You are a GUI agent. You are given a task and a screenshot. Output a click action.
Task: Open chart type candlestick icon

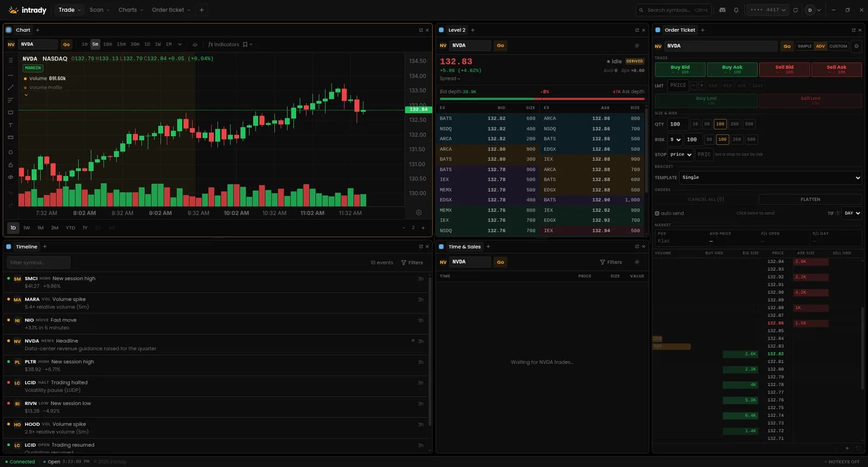(195, 45)
